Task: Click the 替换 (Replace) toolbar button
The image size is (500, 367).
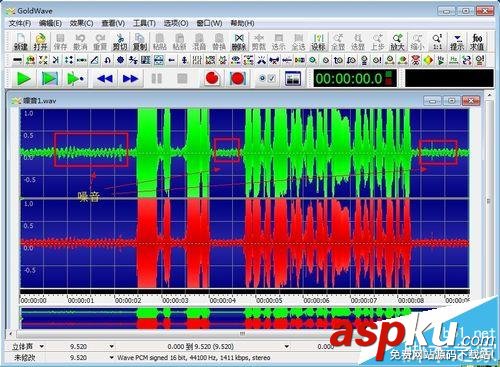Action: [219, 42]
